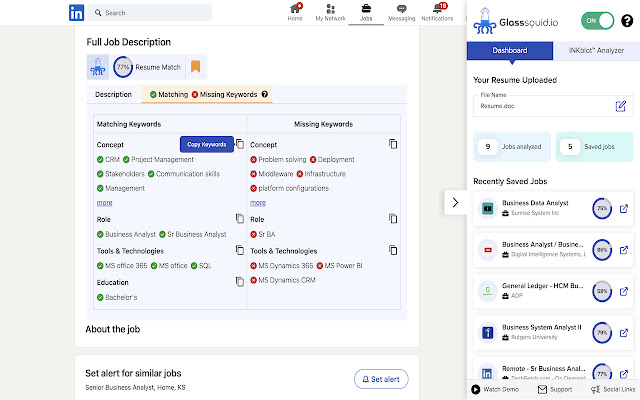Viewport: 640px width, 400px height.
Task: Edit the uploaded Resume.doc file
Action: point(621,106)
